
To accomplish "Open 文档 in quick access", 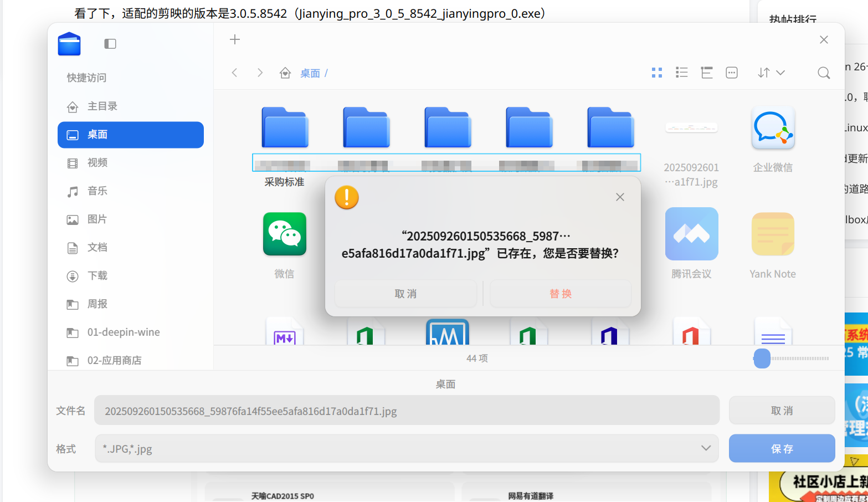I will pyautogui.click(x=131, y=248).
